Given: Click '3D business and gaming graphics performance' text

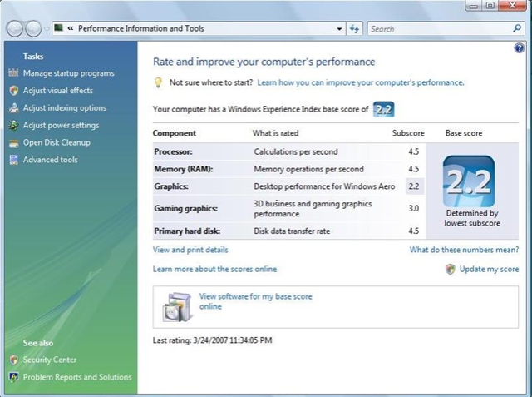Looking at the screenshot, I should [x=313, y=209].
